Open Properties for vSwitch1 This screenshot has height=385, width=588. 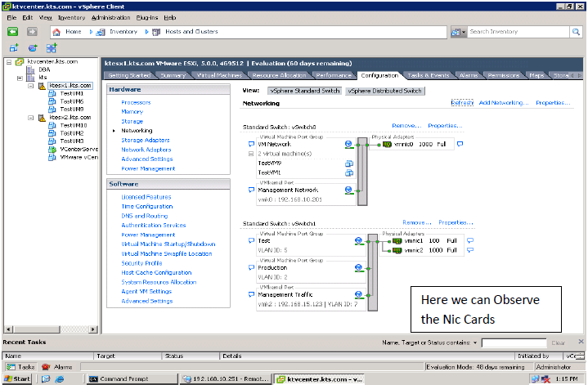click(456, 222)
